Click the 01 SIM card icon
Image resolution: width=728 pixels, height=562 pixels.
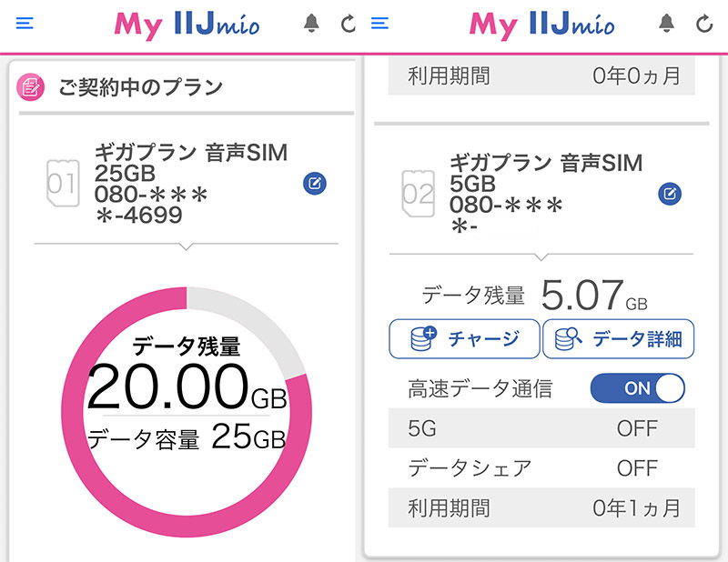[x=62, y=184]
